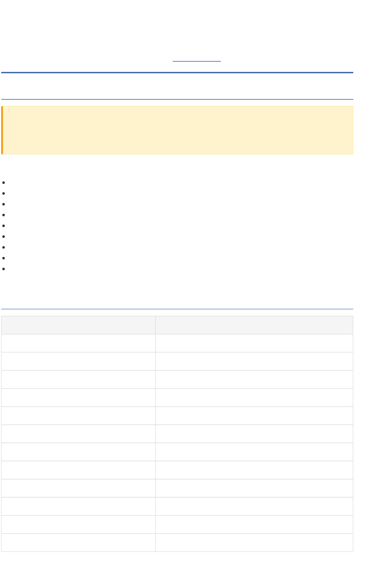The width and height of the screenshot is (392, 577).
Task: Click the underlined blue link near the top
Action: tap(197, 61)
